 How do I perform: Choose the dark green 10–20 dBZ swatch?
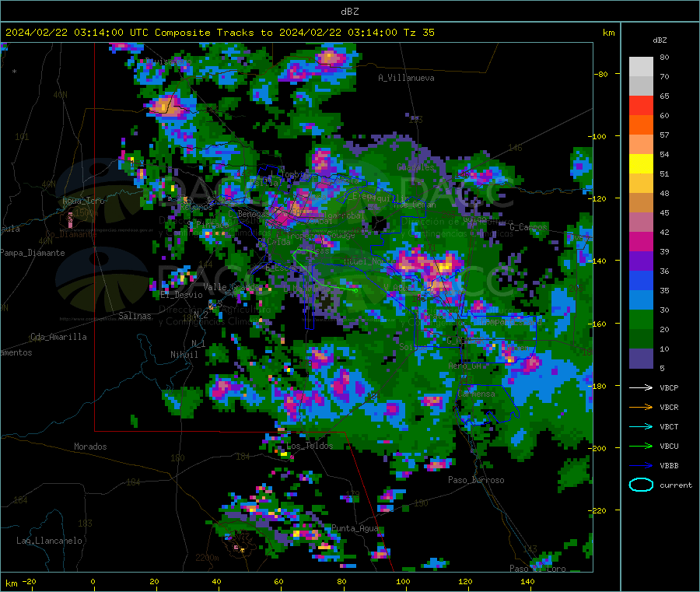(x=641, y=339)
